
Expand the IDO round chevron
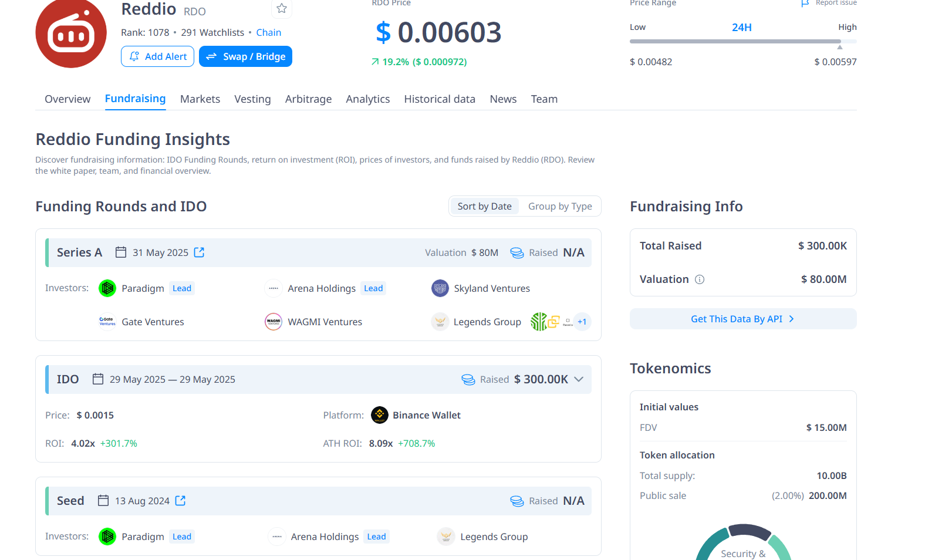point(579,379)
